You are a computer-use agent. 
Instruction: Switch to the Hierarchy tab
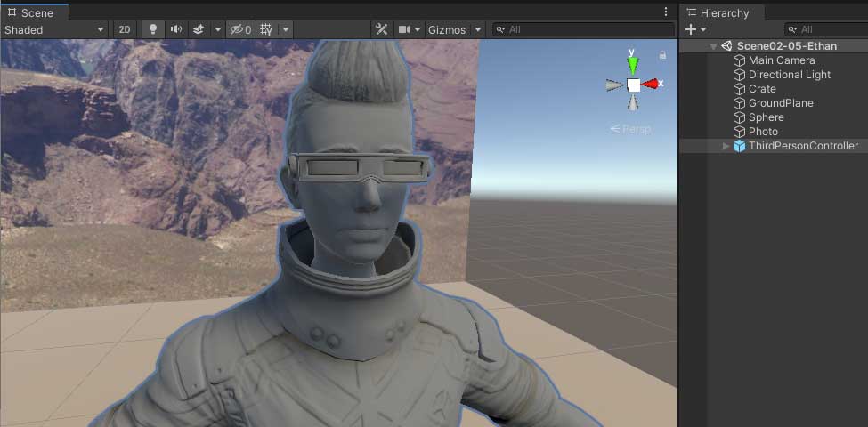tap(722, 12)
